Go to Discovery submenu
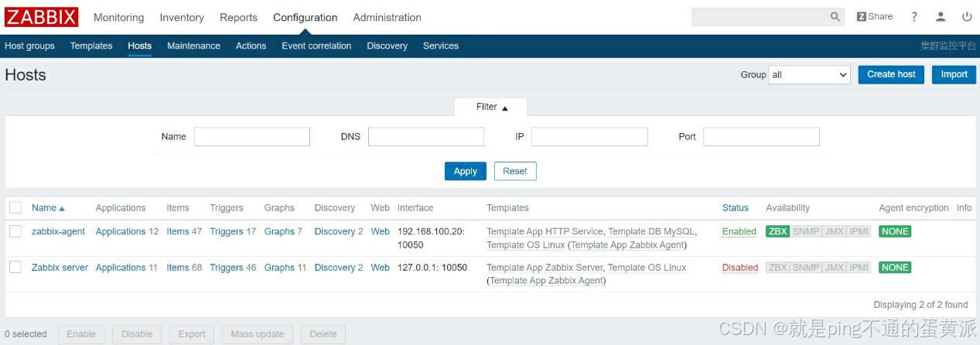The height and width of the screenshot is (345, 980). (x=387, y=46)
